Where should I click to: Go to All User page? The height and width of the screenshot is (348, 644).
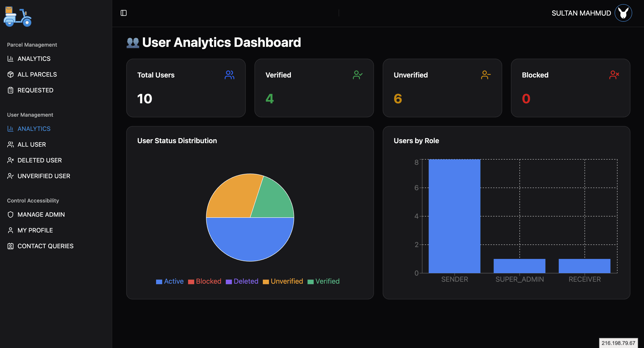point(32,144)
